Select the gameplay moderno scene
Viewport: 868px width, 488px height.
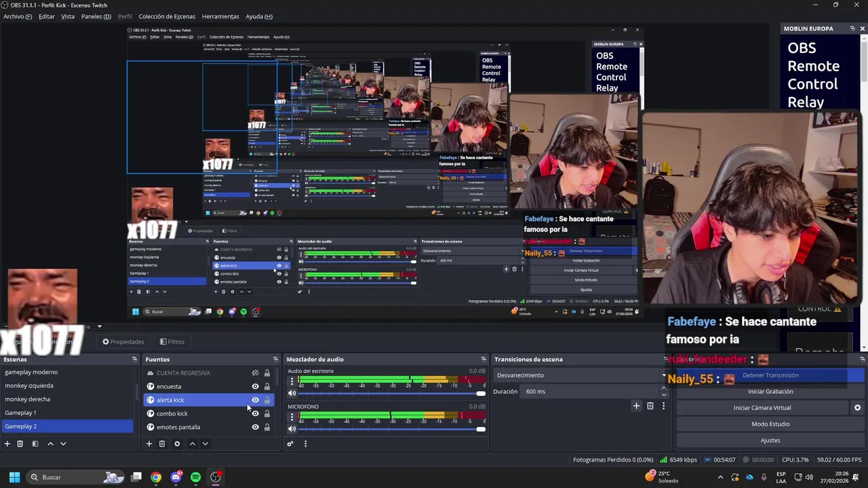click(67, 372)
